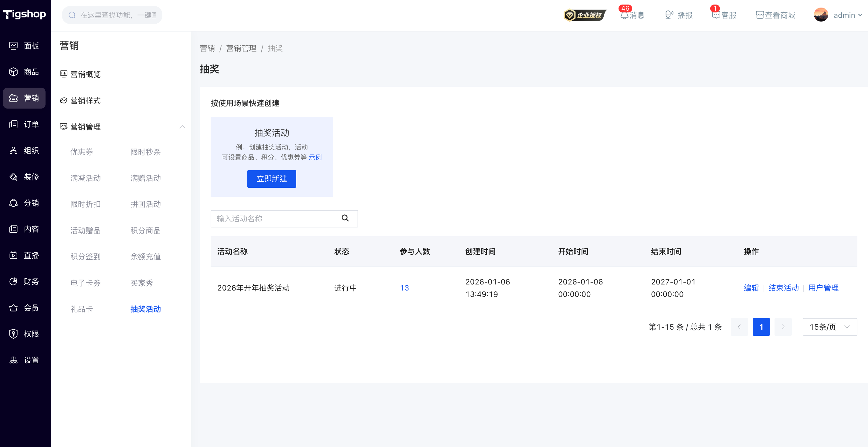Screen dimensions: 868x447
Task: Open the admin account dropdown arrow
Action: click(x=860, y=15)
